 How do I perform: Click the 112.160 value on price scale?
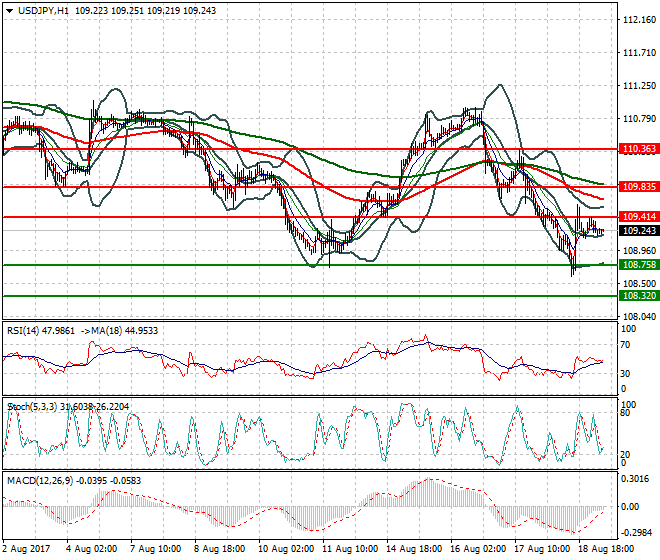click(x=638, y=20)
